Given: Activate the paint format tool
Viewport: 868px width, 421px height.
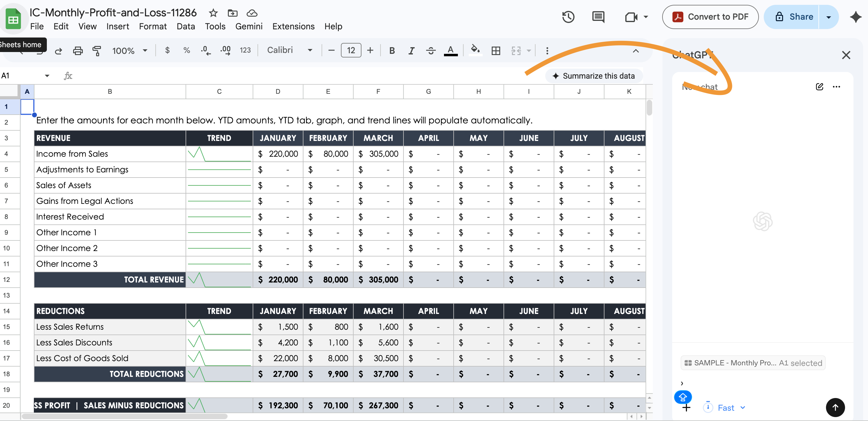Looking at the screenshot, I should pyautogui.click(x=97, y=51).
